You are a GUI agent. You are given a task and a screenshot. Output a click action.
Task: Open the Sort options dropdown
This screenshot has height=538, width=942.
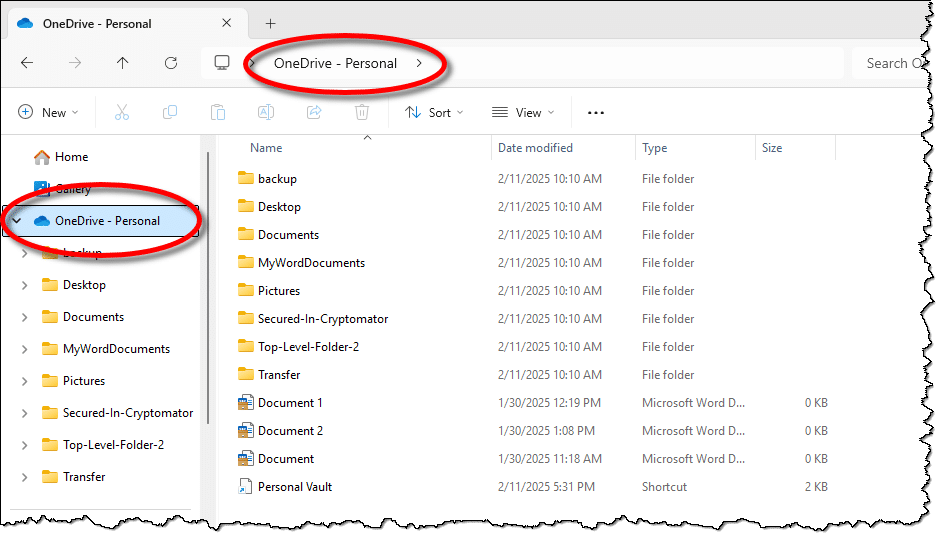click(x=434, y=112)
